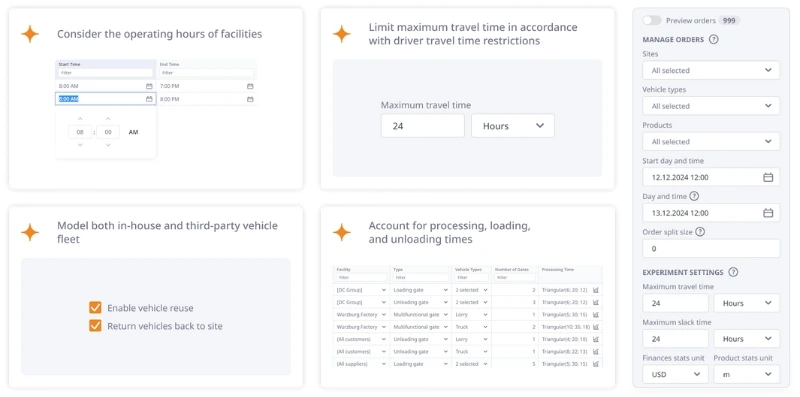Screen dimensions: 800x397
Task: Click the End Time filter field
Action: [206, 73]
